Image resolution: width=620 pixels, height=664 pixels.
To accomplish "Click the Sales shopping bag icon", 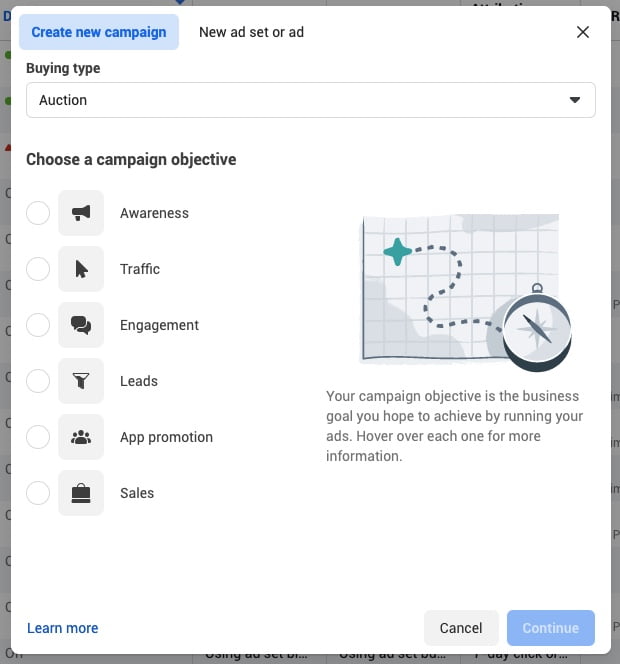I will coord(81,493).
